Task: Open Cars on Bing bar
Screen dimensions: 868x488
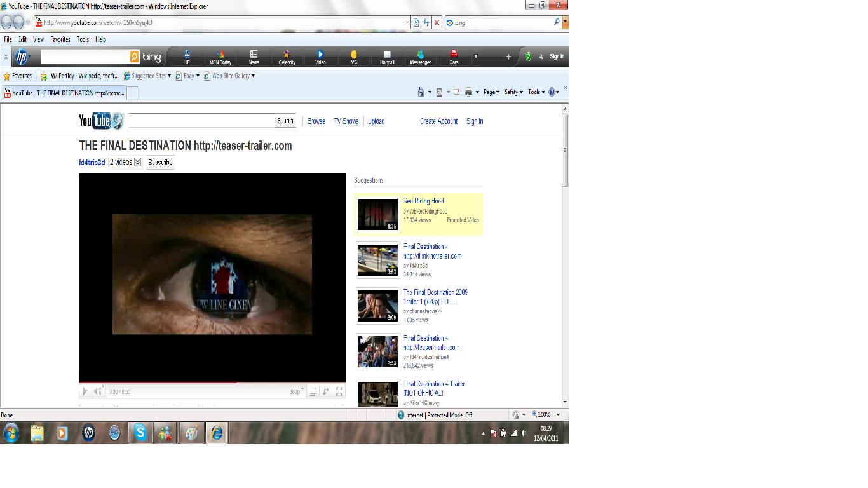Action: click(454, 57)
